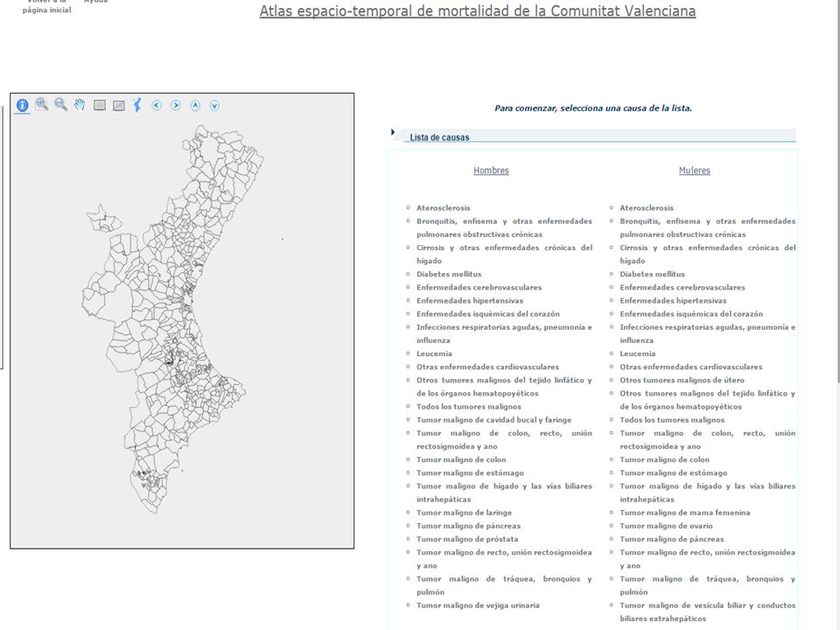Choose Diabetes mellitus under Hombres

click(449, 274)
